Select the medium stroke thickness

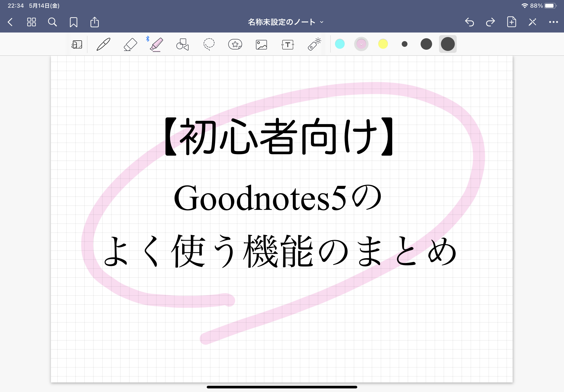point(426,44)
